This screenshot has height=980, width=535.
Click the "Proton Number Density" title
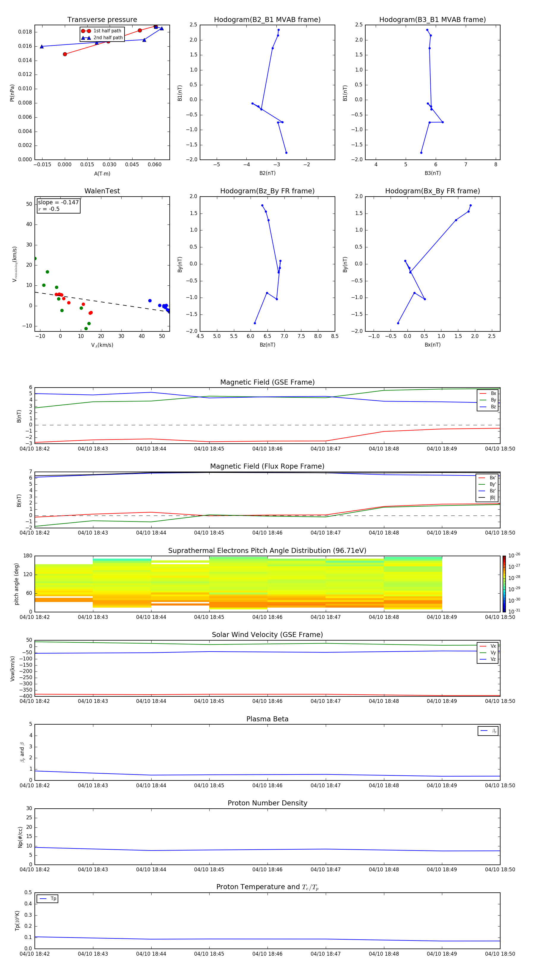coord(267,803)
